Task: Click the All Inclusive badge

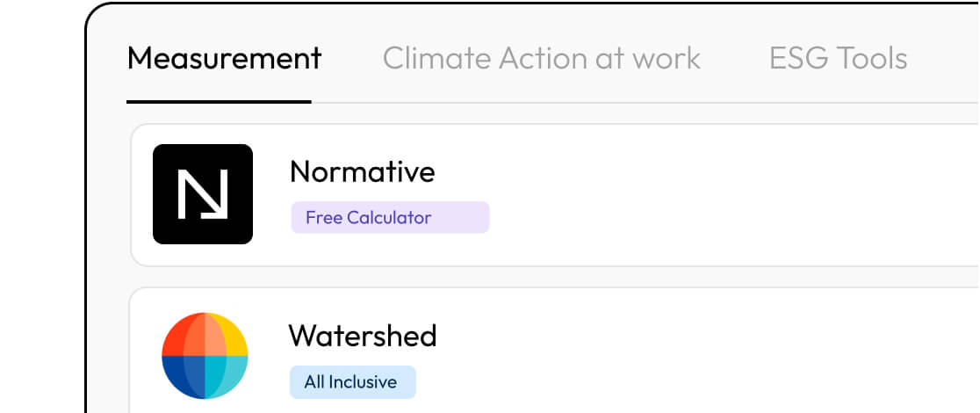Action: pyautogui.click(x=350, y=382)
